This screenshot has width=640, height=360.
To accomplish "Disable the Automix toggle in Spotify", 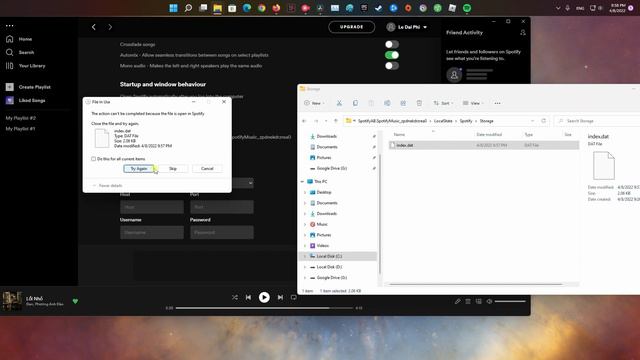I will click(391, 55).
